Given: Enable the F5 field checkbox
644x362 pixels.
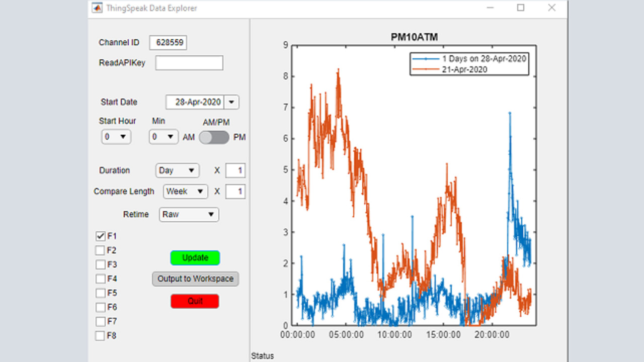Looking at the screenshot, I should tap(100, 293).
